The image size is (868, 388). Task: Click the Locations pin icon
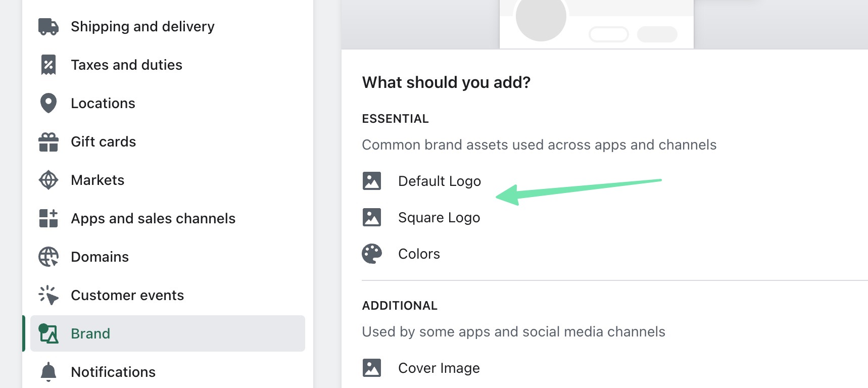(49, 103)
